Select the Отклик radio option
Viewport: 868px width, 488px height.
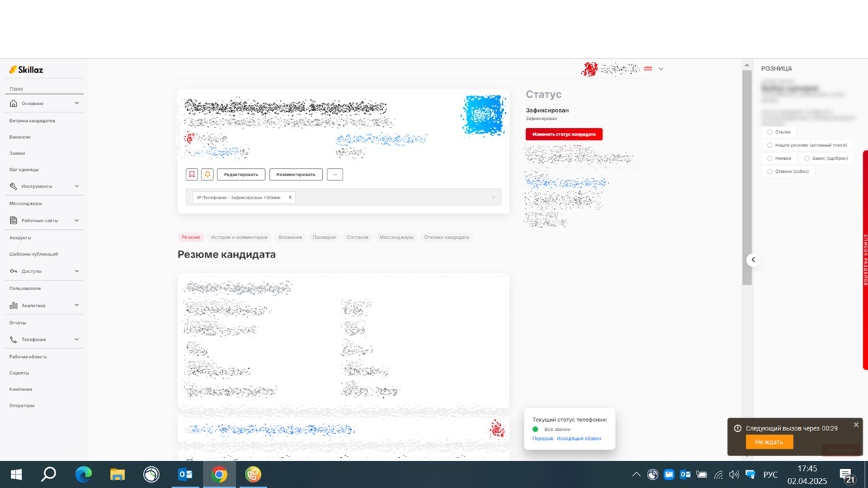pyautogui.click(x=770, y=132)
